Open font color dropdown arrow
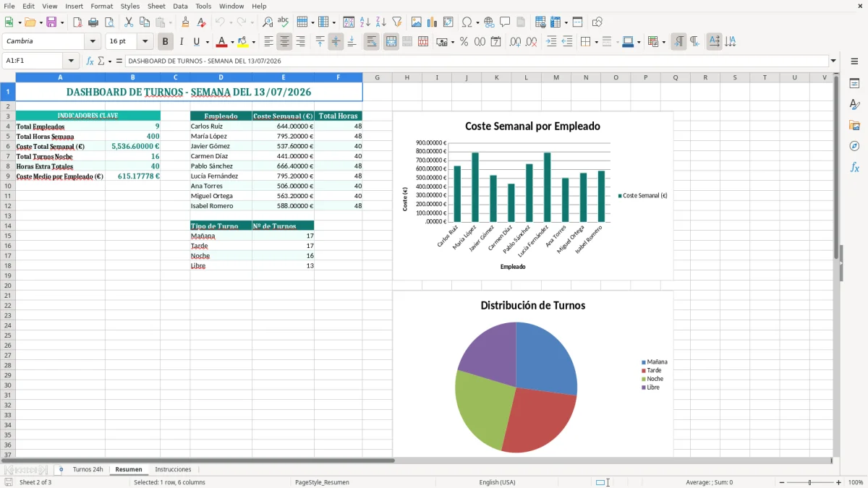Image resolution: width=868 pixels, height=488 pixels. point(232,42)
